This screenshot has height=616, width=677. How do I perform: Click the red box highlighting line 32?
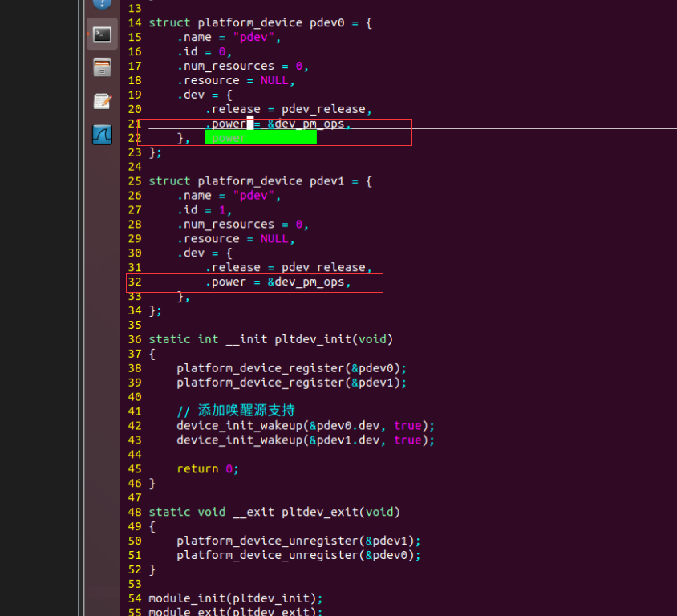coord(254,282)
